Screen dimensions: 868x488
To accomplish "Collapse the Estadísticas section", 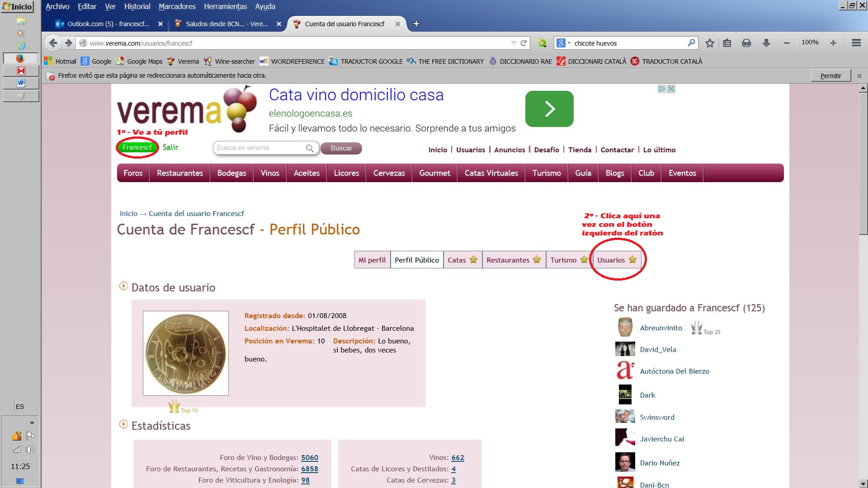I will 123,424.
